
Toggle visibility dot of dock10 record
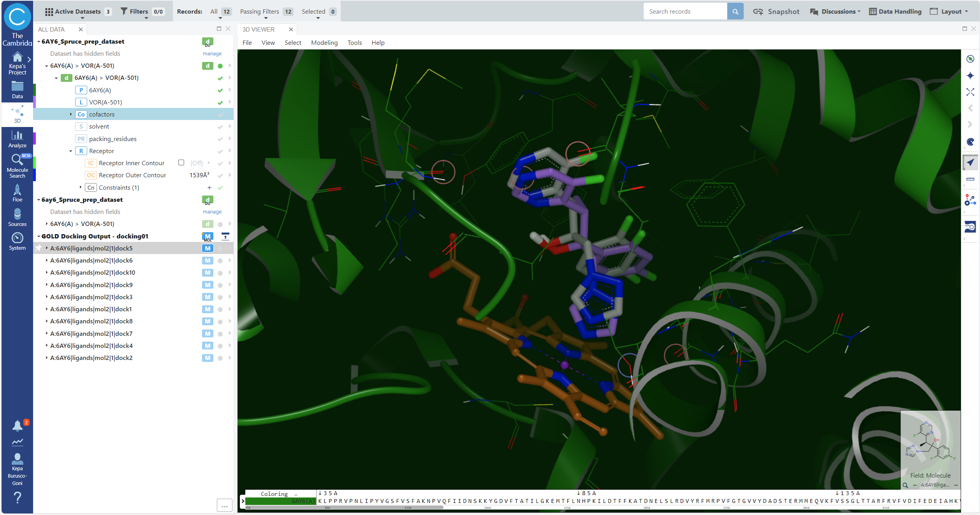click(x=220, y=273)
